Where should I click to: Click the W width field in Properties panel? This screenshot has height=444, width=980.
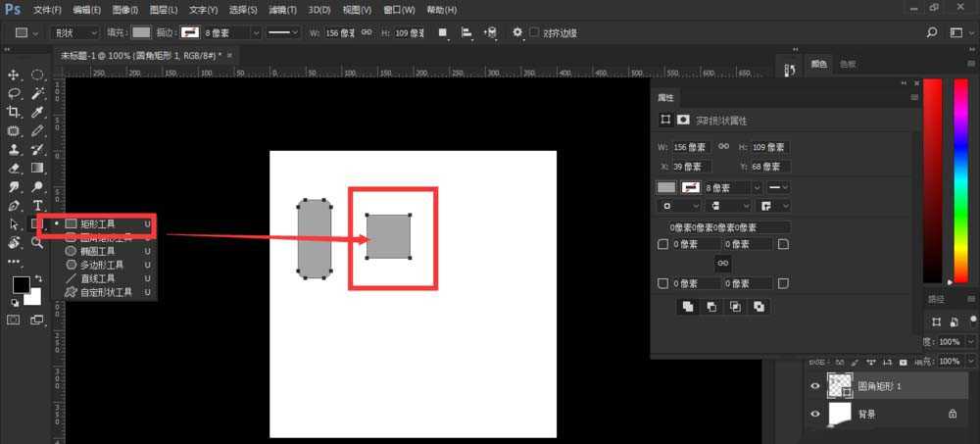pos(693,147)
